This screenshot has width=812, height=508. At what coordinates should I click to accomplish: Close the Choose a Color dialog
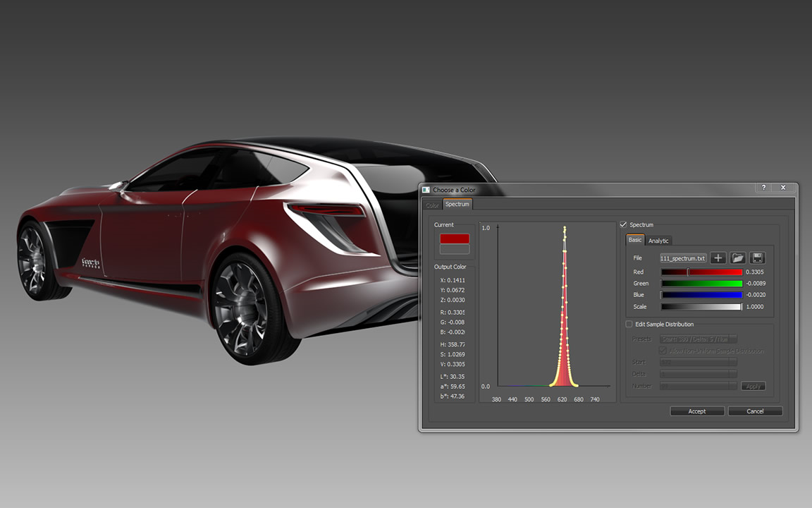tap(783, 188)
